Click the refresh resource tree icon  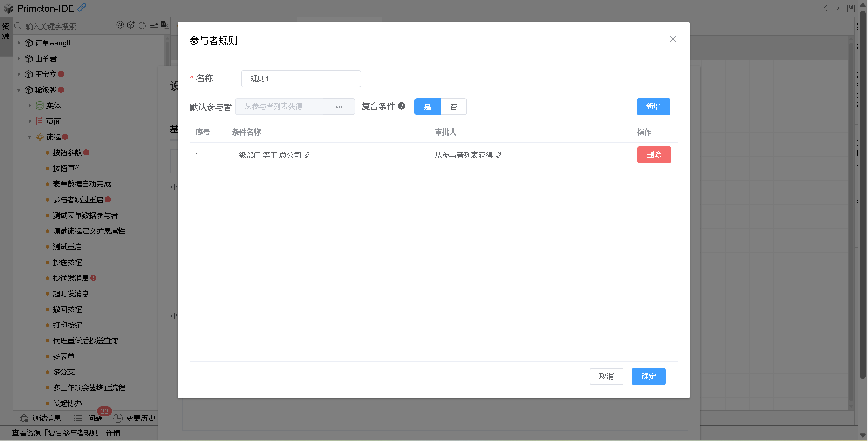(142, 25)
